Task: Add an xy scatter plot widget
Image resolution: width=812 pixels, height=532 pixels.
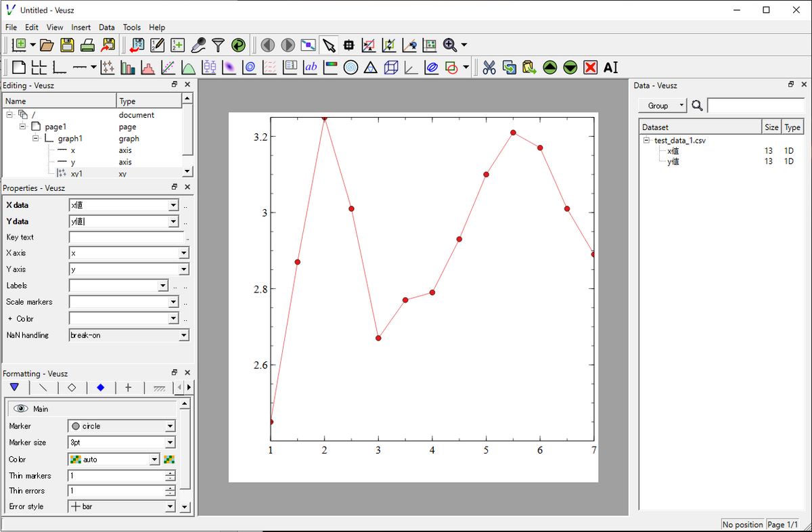Action: (108, 67)
